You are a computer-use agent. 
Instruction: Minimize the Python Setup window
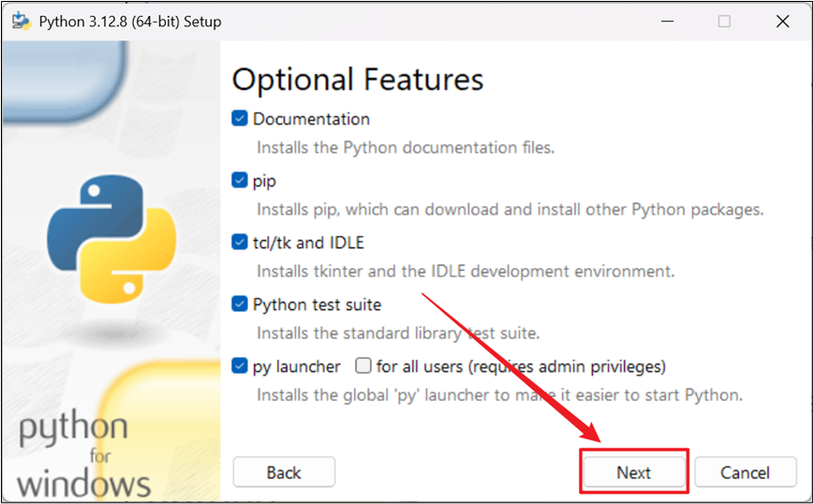[668, 22]
